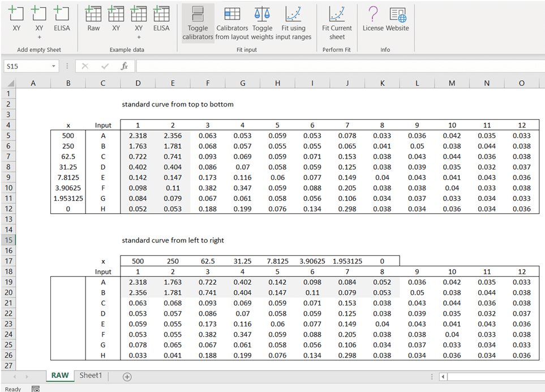
Task: Select cell 0.298 in row 12
Action: (347, 209)
